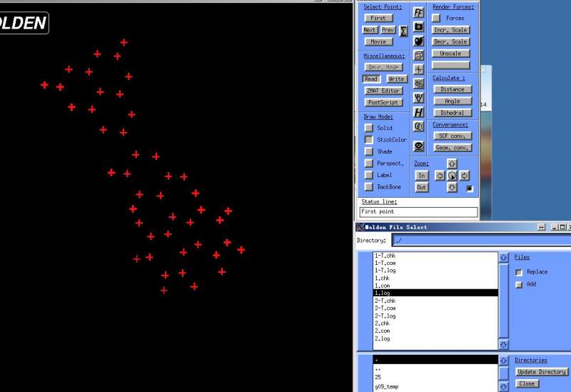Image resolution: width=571 pixels, height=392 pixels.
Task: Enable Shade draw mode
Action: tap(369, 151)
